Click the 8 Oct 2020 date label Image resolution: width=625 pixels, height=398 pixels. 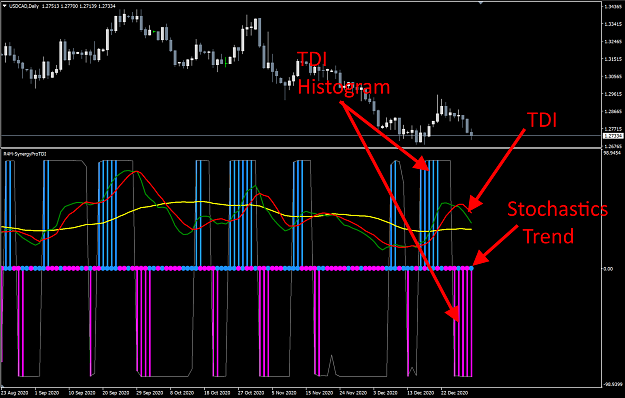182,393
